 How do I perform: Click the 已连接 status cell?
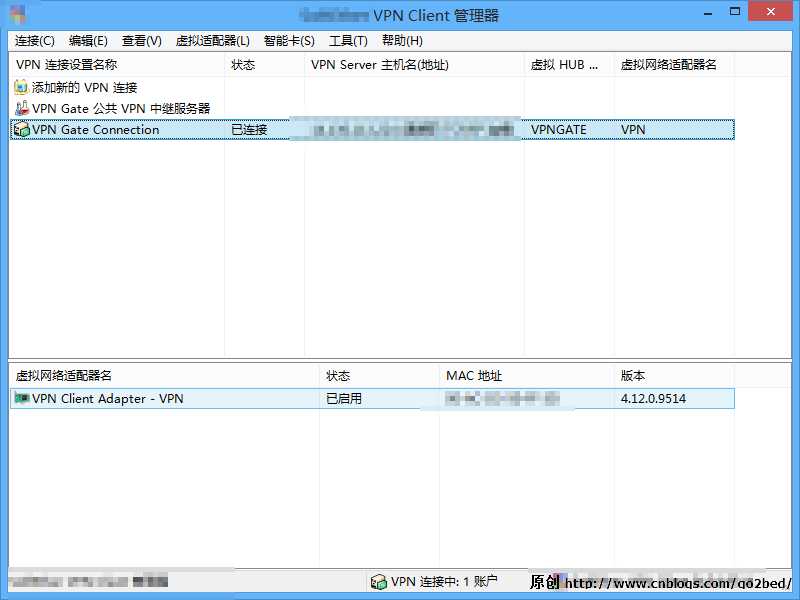(x=249, y=130)
